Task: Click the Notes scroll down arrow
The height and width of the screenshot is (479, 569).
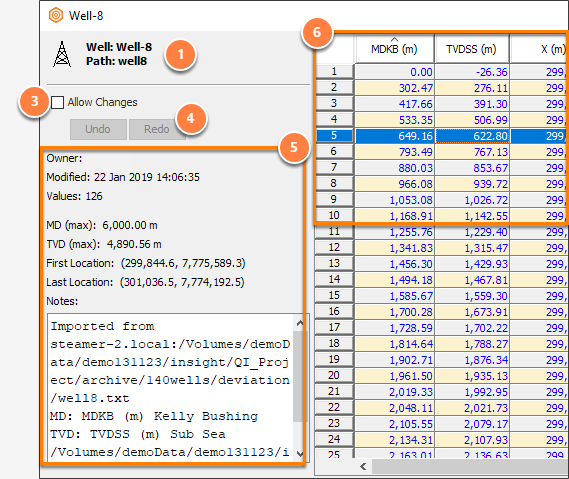Action: pos(300,453)
